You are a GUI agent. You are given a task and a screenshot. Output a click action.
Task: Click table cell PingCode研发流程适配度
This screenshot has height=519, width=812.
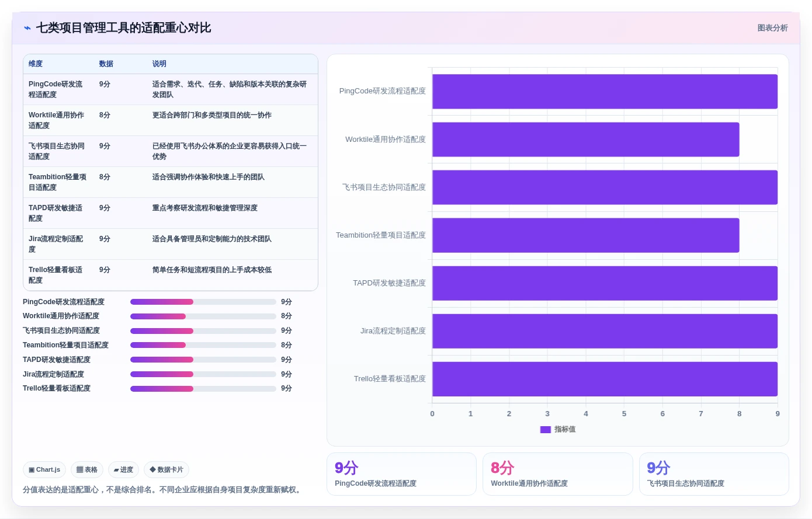57,89
